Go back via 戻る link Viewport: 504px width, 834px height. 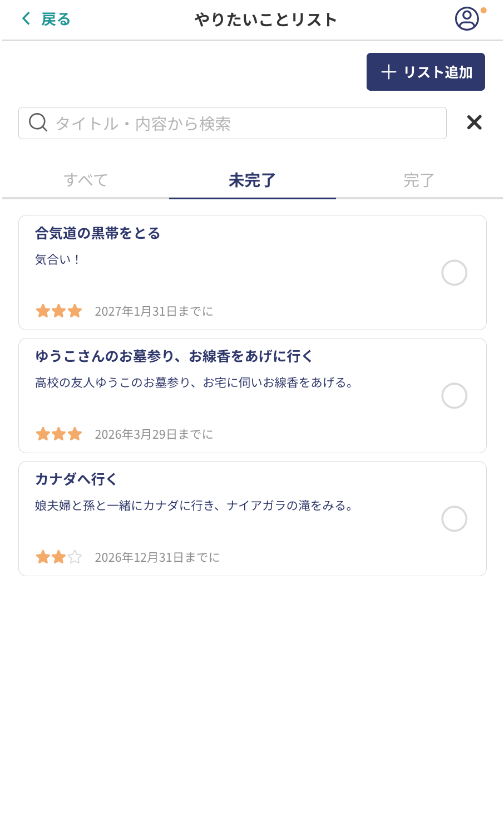coord(56,19)
